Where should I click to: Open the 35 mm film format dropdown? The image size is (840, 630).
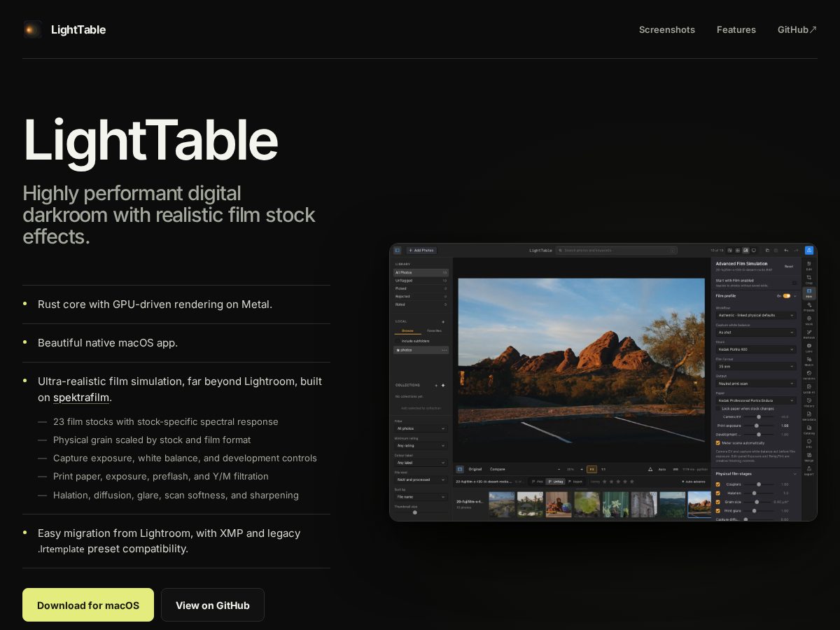[x=756, y=366]
